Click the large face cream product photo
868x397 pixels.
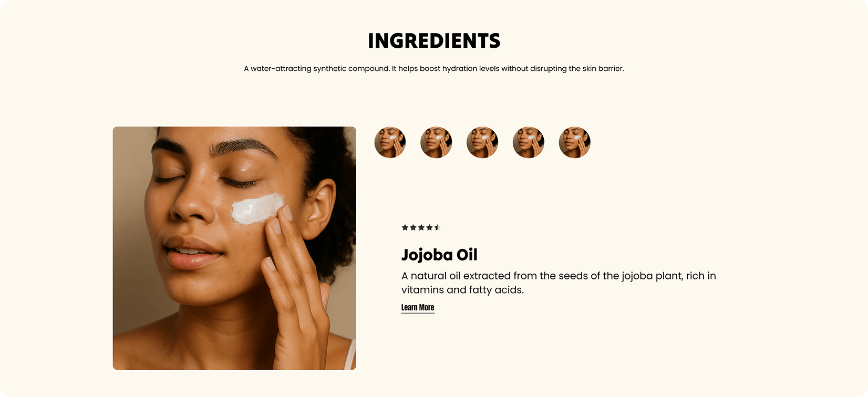[x=234, y=248]
